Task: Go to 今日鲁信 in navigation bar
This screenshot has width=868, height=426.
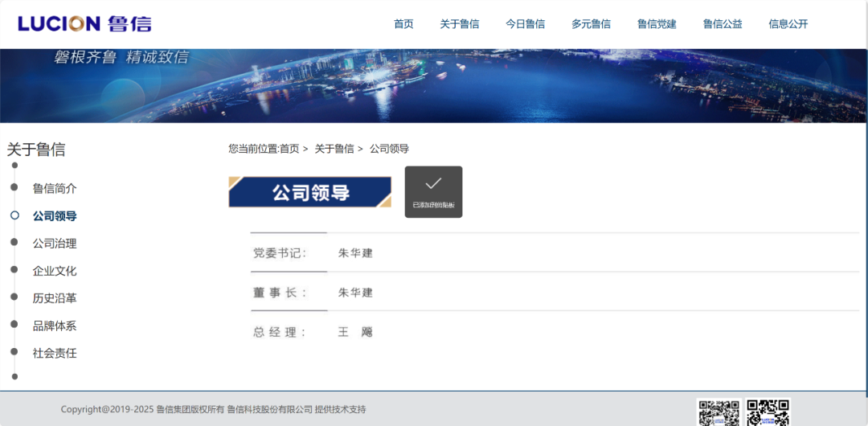Action: (x=525, y=24)
